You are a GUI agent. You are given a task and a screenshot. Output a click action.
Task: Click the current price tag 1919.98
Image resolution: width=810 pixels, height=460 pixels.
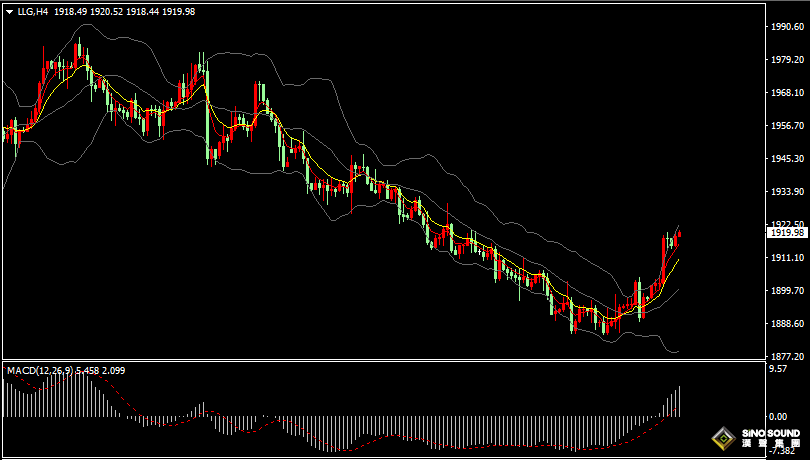pyautogui.click(x=787, y=232)
